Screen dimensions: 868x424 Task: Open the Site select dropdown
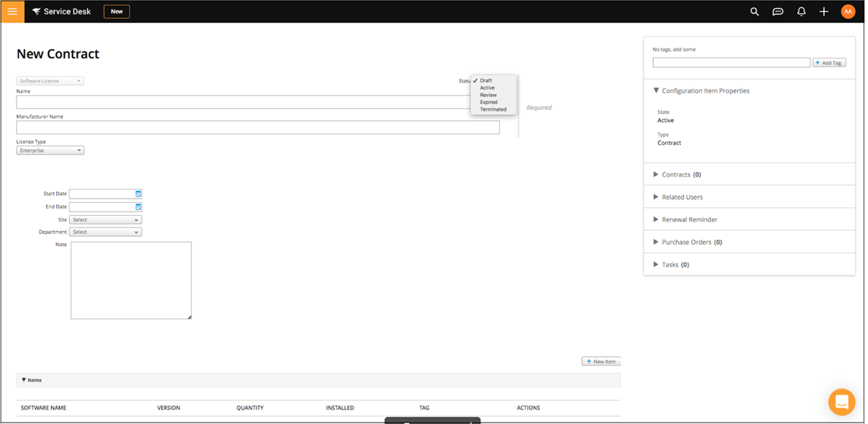click(105, 220)
